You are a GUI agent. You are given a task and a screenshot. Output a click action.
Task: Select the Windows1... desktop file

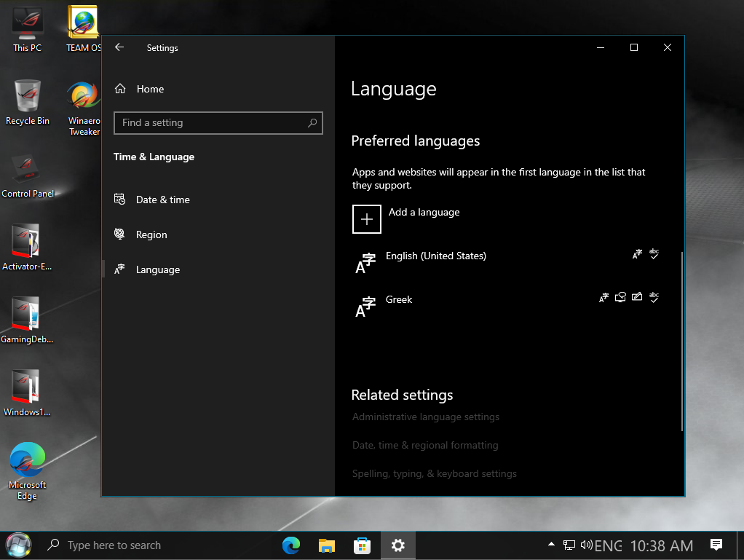tap(27, 393)
